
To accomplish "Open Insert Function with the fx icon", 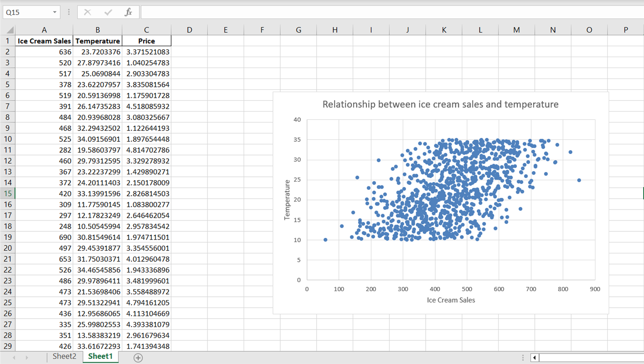I will pyautogui.click(x=127, y=12).
